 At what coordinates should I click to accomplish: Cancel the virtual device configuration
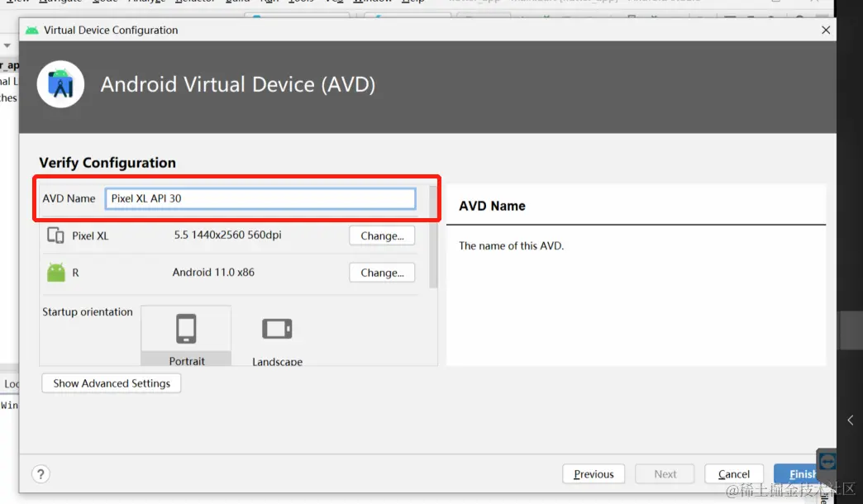[734, 473]
